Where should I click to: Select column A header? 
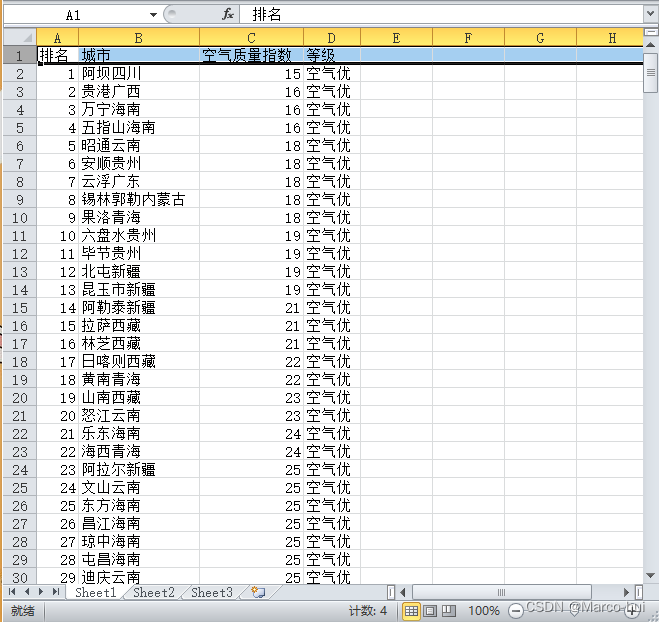58,38
